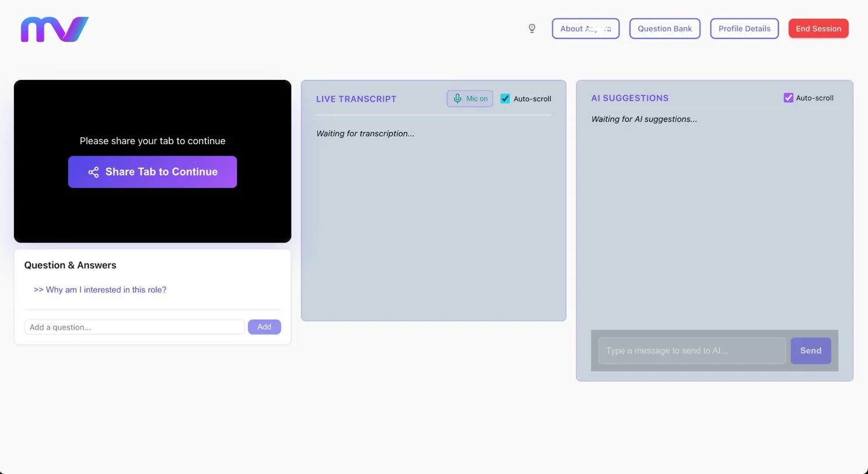The width and height of the screenshot is (868, 474).
Task: Click the Live Transcript panel heading
Action: (356, 99)
